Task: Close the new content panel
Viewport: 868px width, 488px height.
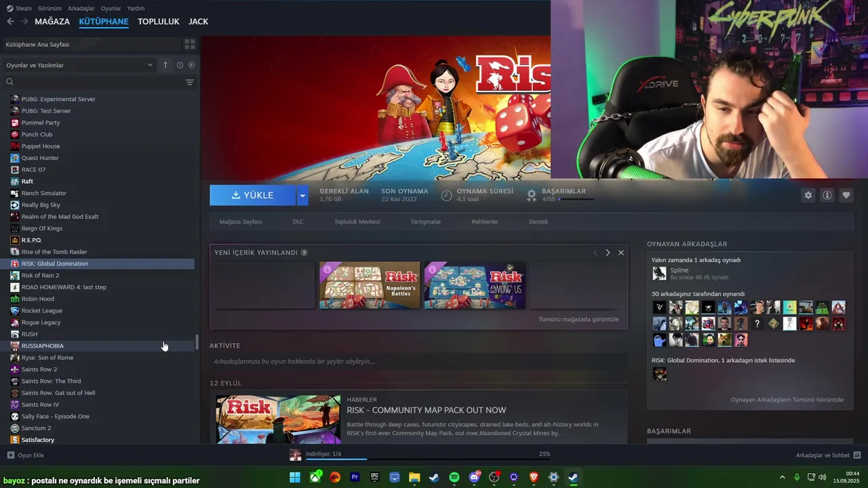Action: [621, 253]
